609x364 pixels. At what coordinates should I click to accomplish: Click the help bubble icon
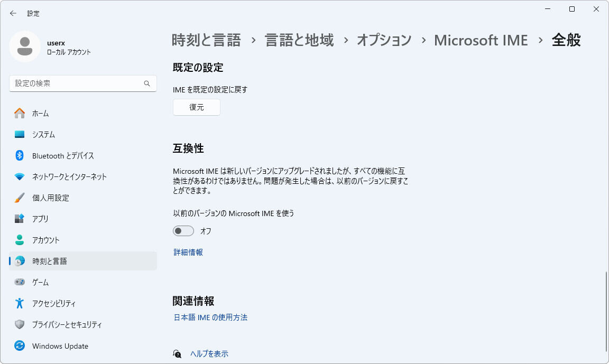point(177,353)
